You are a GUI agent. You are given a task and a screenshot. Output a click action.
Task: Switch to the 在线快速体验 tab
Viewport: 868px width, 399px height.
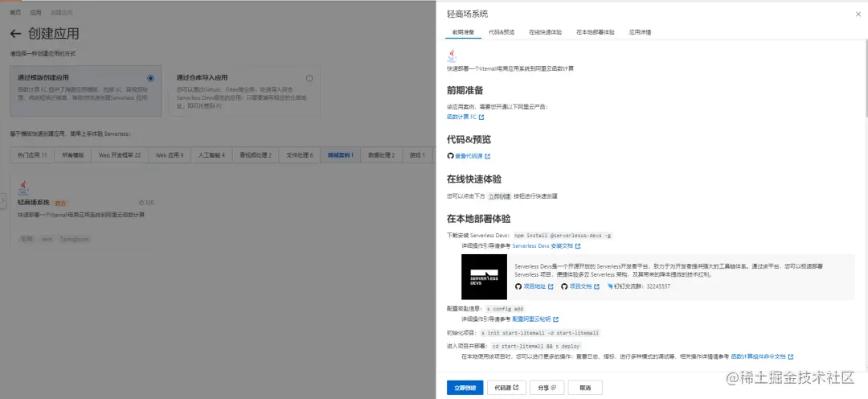pyautogui.click(x=545, y=32)
